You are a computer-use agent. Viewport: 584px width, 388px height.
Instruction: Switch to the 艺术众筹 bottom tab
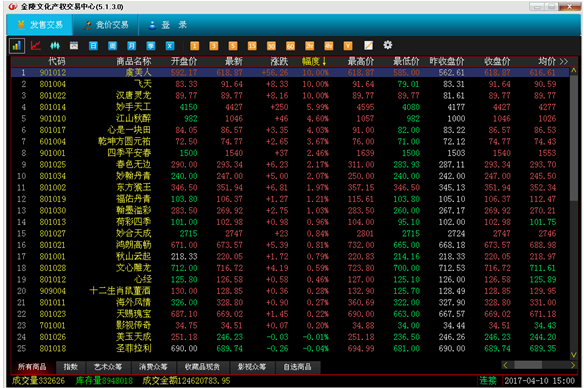(x=108, y=367)
